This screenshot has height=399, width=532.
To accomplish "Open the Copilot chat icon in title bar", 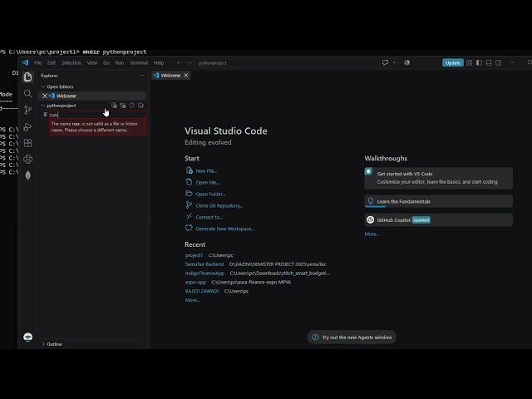I will click(385, 63).
